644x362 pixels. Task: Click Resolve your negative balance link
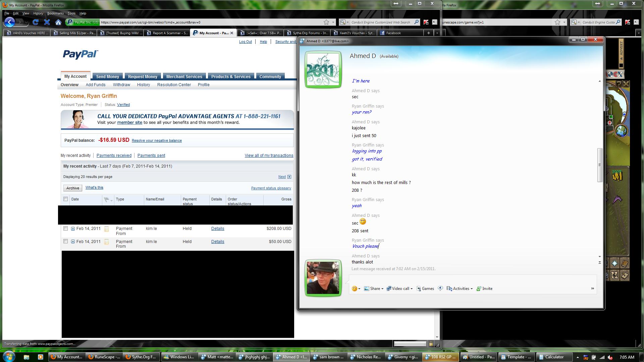click(157, 140)
